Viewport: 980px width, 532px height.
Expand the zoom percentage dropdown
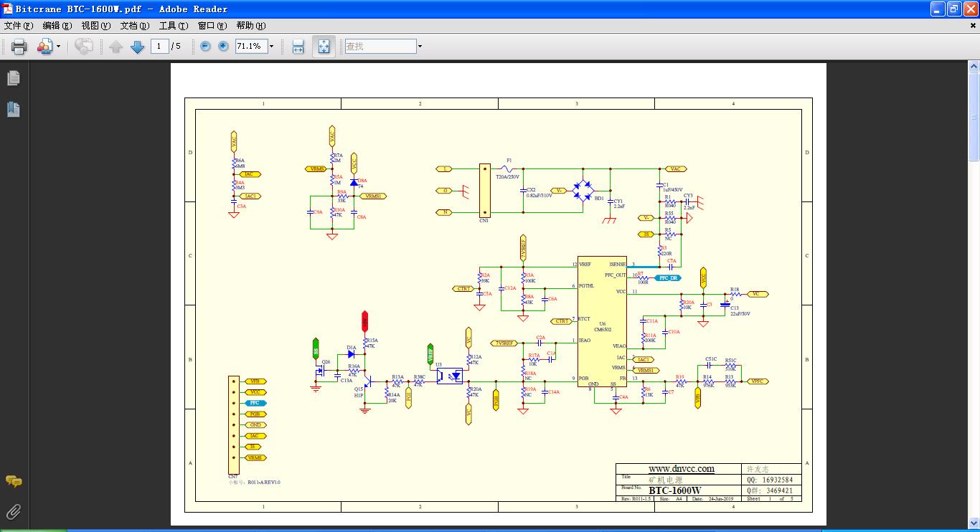pyautogui.click(x=271, y=47)
